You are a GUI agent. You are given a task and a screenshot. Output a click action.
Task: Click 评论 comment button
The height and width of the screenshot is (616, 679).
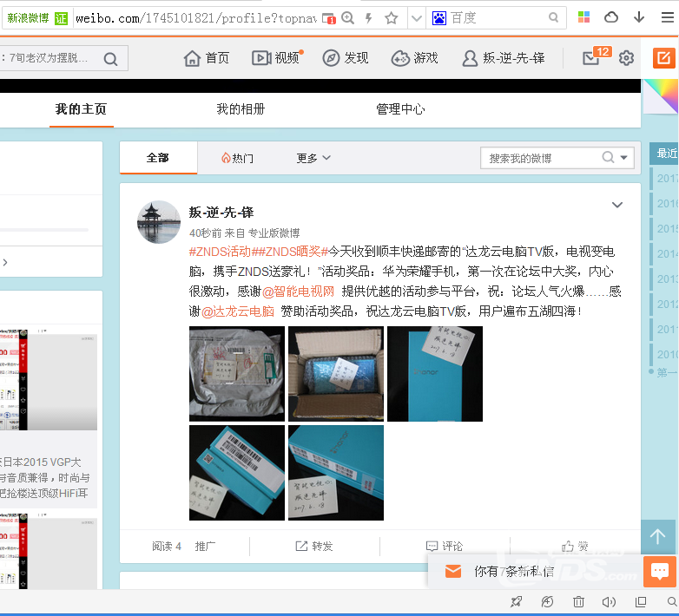(x=445, y=547)
